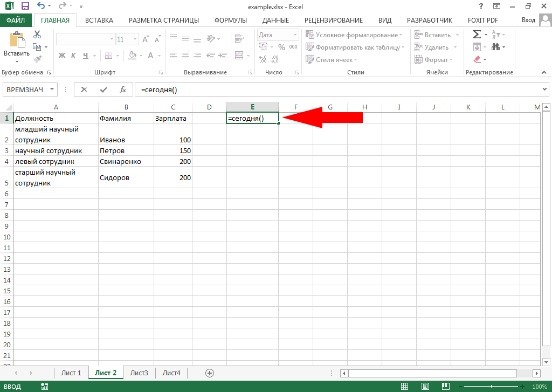Cancel formula entry with X button
The width and height of the screenshot is (552, 392).
(x=84, y=90)
